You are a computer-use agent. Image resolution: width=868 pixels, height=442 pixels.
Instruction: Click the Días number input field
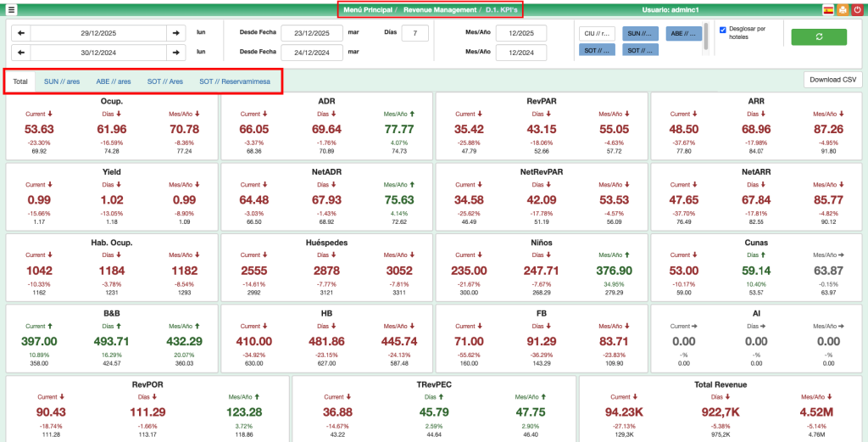(415, 33)
